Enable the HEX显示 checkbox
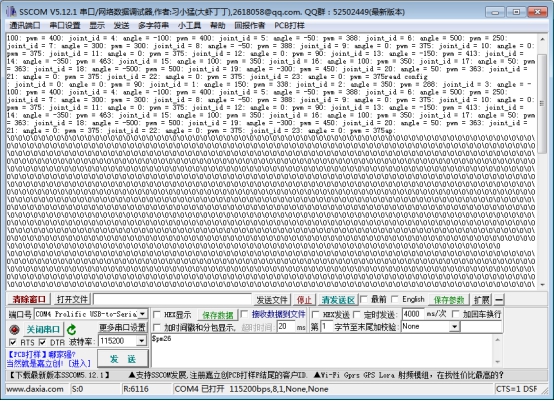 pyautogui.click(x=157, y=314)
